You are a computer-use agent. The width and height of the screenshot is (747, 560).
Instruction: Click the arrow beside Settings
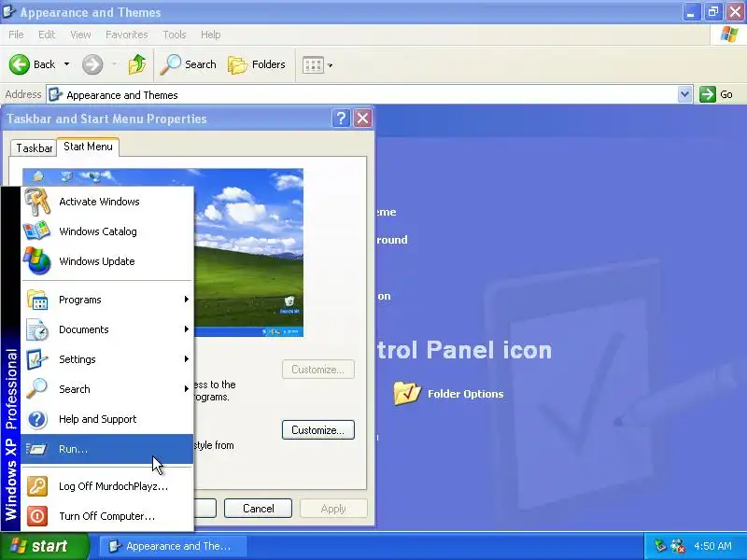(186, 359)
